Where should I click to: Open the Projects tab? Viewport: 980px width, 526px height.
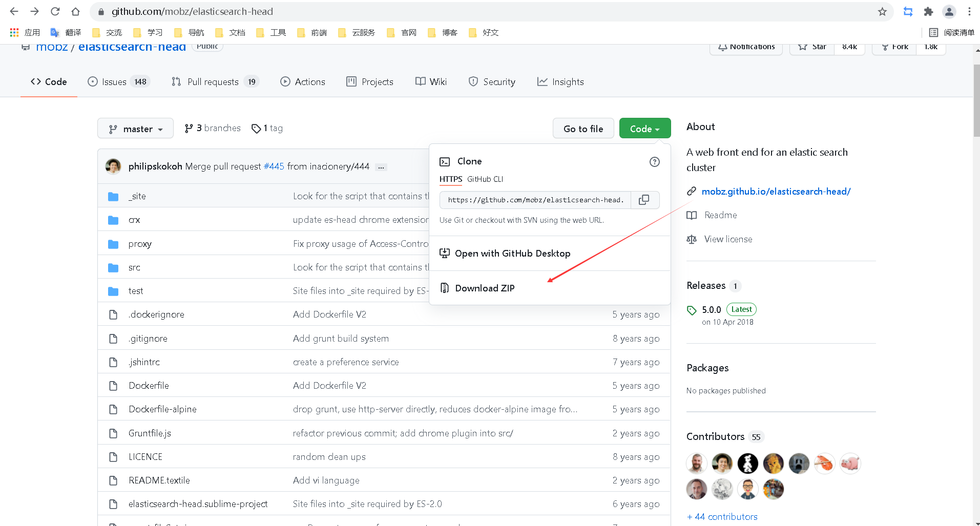pyautogui.click(x=370, y=82)
